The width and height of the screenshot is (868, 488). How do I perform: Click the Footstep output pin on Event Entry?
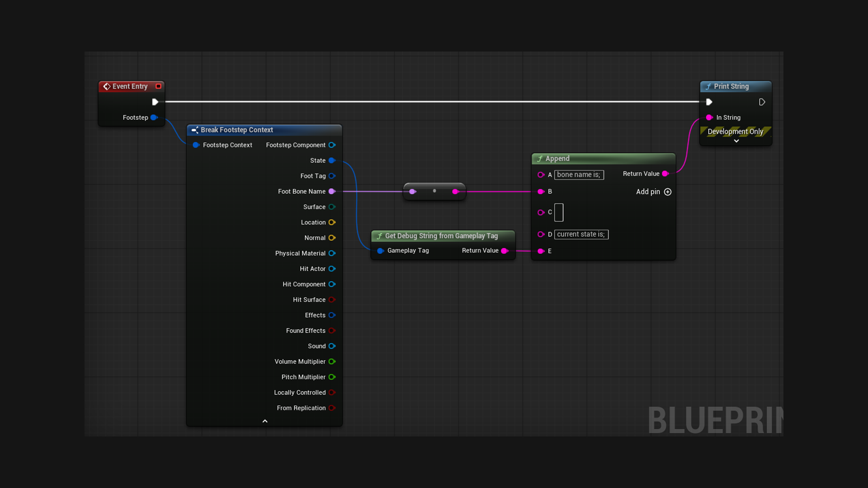click(x=154, y=117)
